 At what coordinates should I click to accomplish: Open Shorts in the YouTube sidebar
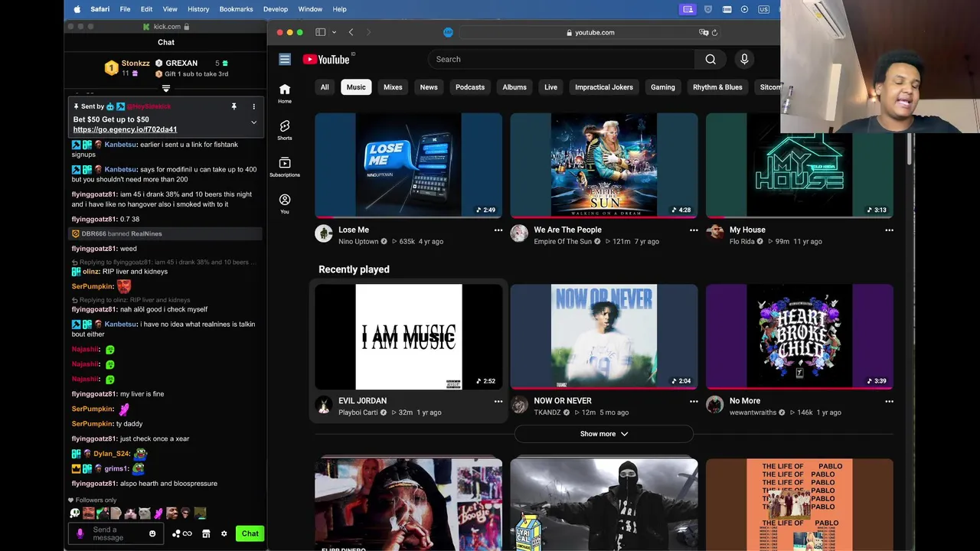tap(285, 129)
